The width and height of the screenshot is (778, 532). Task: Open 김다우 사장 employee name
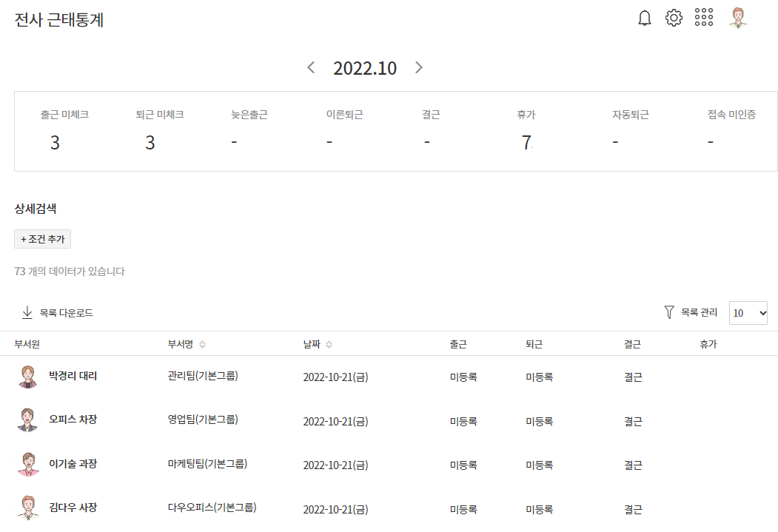73,508
